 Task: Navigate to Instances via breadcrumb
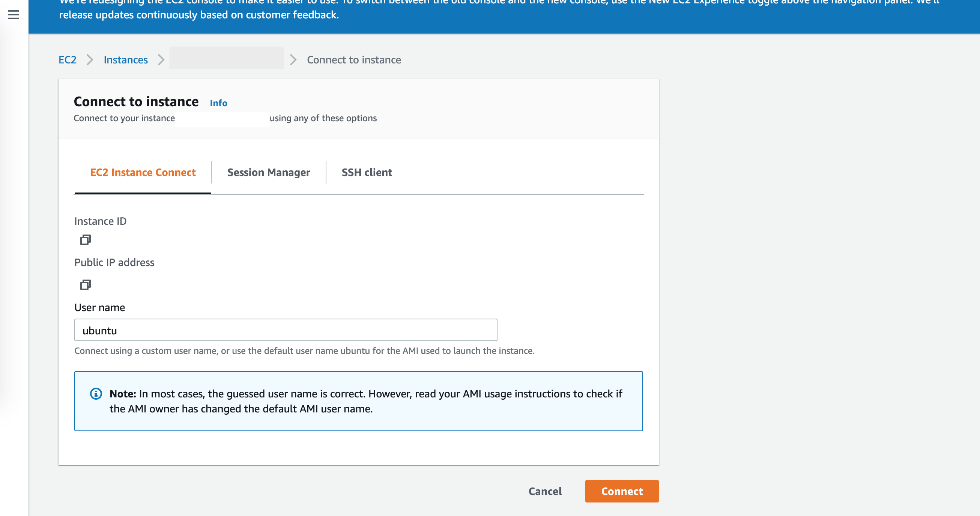tap(126, 60)
